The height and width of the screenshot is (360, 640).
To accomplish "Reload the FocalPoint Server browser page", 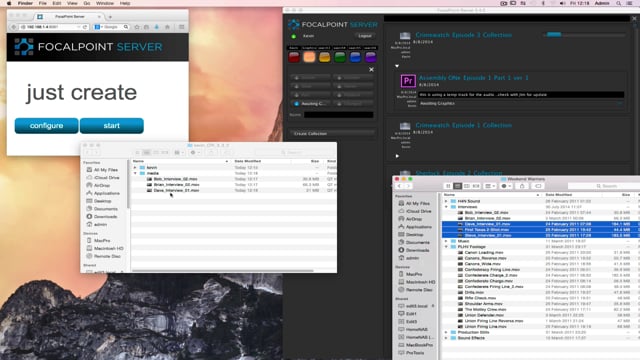I will [x=85, y=27].
